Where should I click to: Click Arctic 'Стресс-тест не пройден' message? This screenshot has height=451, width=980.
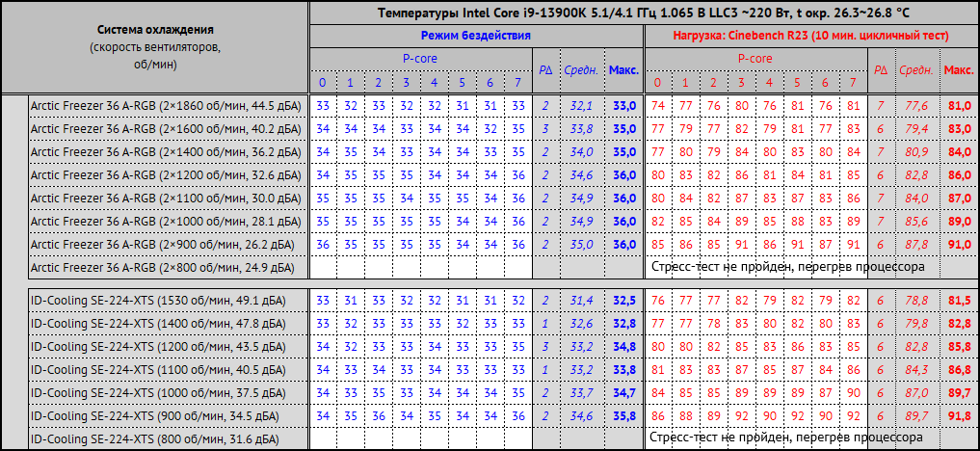tap(787, 267)
